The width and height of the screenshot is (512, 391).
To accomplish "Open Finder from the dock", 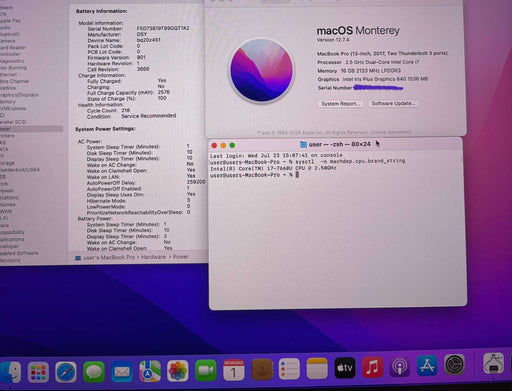I will pos(11,372).
